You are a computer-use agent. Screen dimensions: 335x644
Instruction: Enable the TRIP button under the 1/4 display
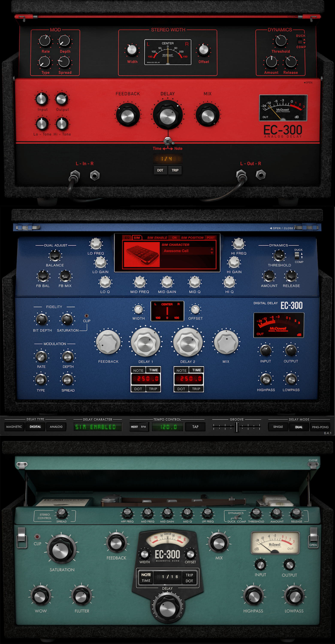[175, 170]
